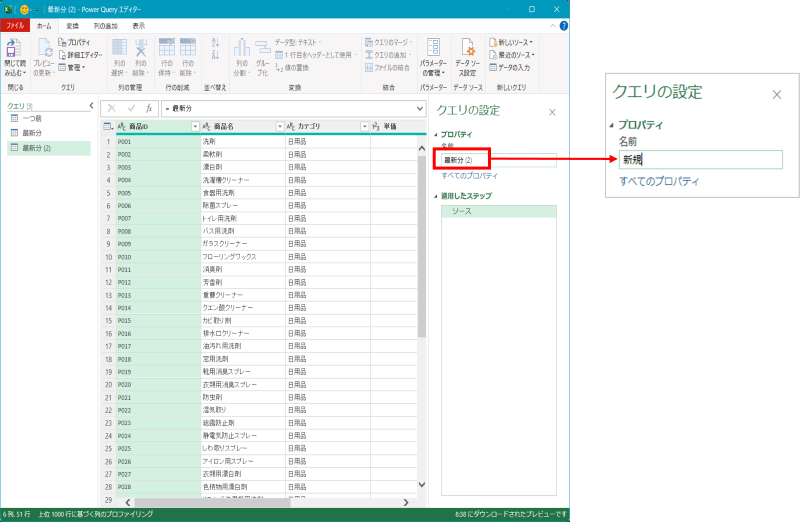The height and width of the screenshot is (522, 800).
Task: Click 1行目をヘッダーとして使用 button
Action: coord(316,55)
